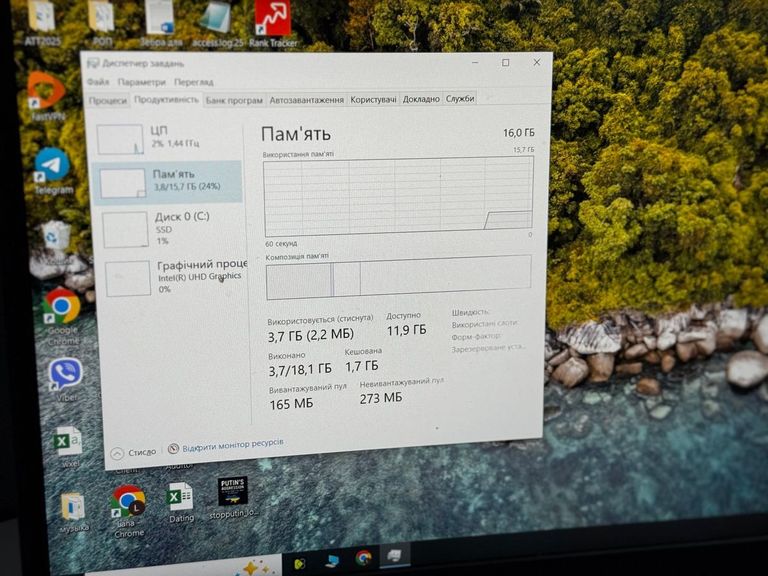Image resolution: width=768 pixels, height=576 pixels.
Task: Click the Відкрити монітор ресурсів link
Action: (231, 444)
